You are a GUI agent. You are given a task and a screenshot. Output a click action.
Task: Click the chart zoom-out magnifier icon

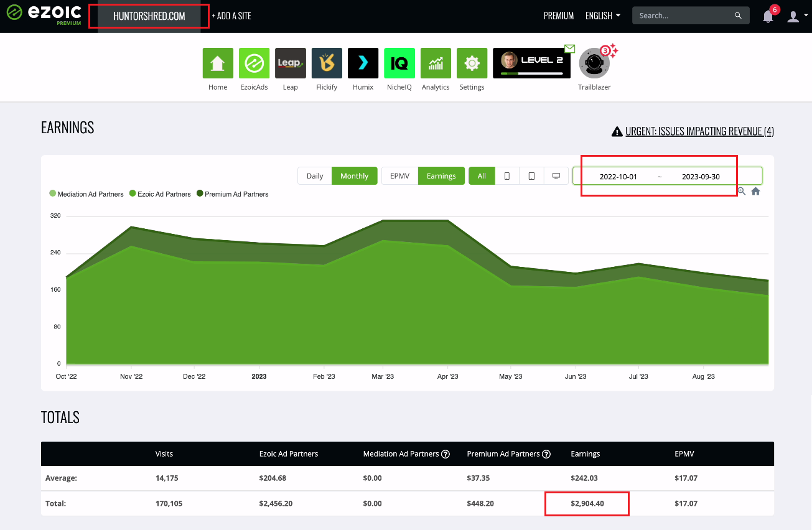(742, 192)
